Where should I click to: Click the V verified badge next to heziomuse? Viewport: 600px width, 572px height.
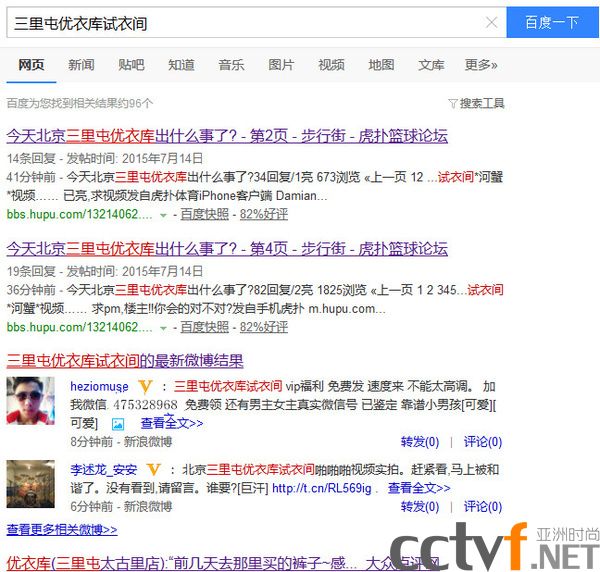pos(145,386)
